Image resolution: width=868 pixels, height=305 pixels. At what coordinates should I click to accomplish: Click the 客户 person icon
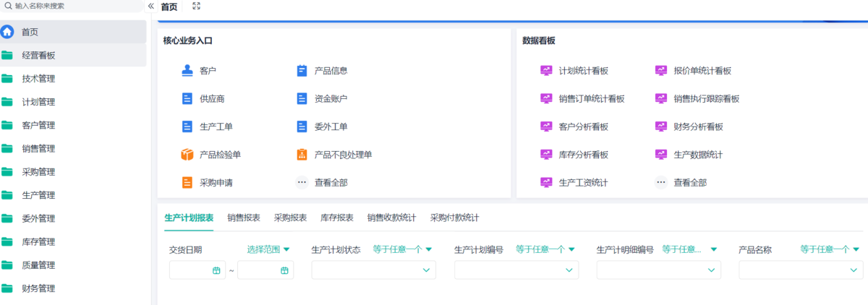(x=187, y=71)
